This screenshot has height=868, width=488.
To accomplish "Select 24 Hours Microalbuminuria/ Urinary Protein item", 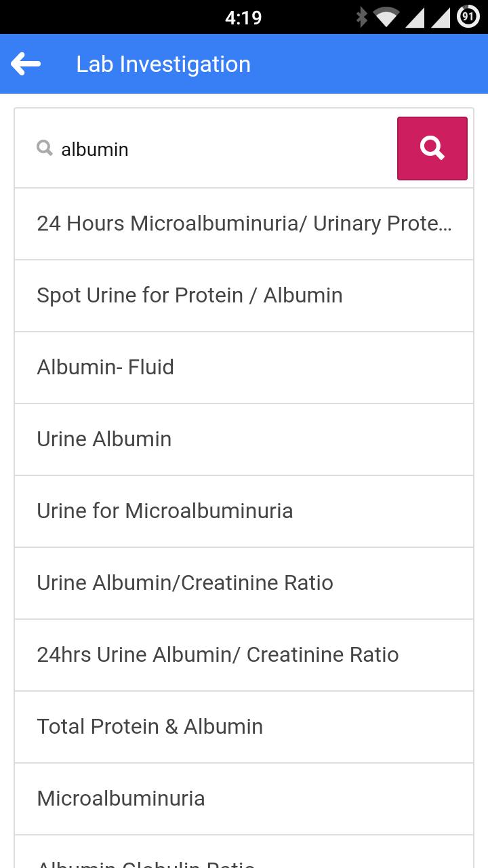I will 244,224.
